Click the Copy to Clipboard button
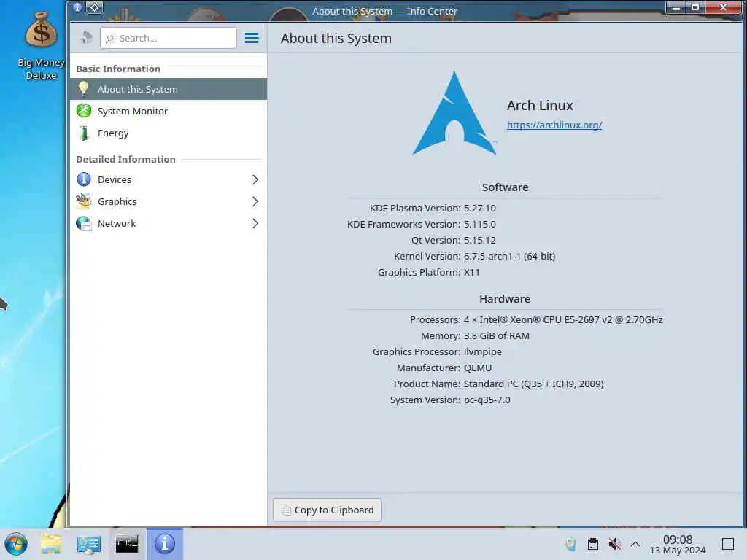This screenshot has height=560, width=747. 327,510
